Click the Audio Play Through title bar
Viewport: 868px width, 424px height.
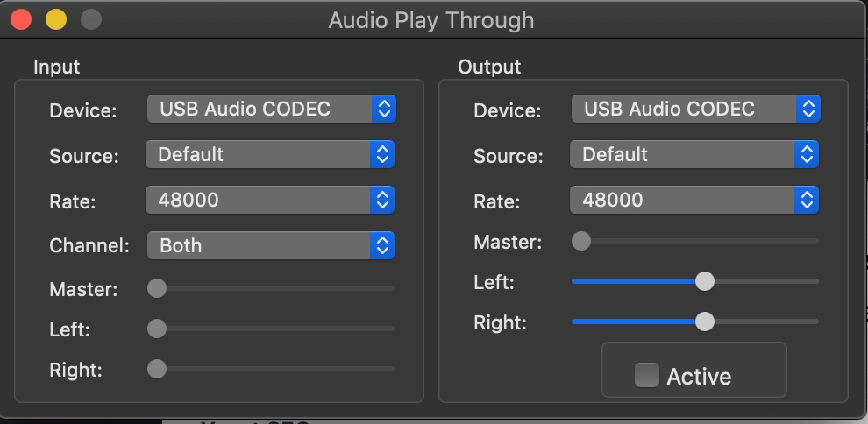tap(430, 19)
